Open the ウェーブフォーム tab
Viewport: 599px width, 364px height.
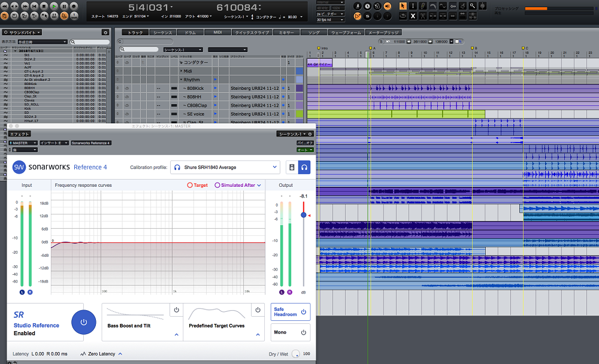coord(346,32)
